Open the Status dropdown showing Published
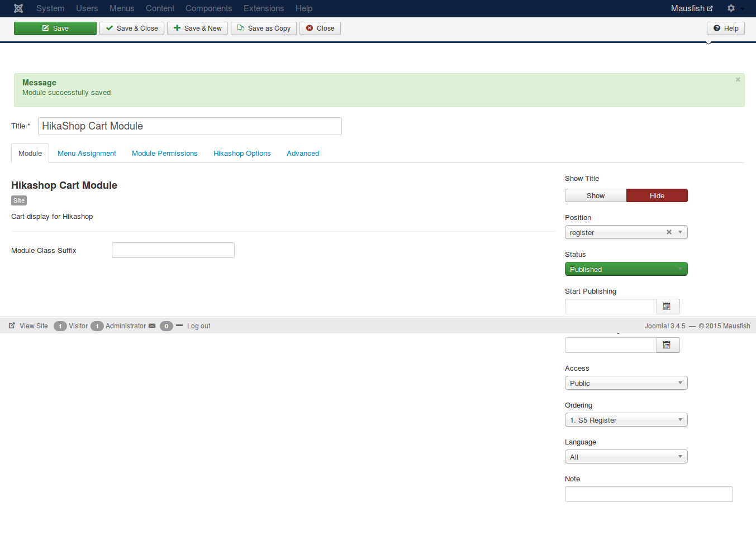This screenshot has height=550, width=756. tap(626, 269)
